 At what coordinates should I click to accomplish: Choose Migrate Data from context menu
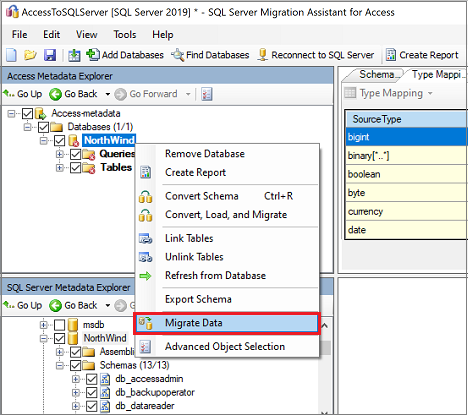(227, 323)
